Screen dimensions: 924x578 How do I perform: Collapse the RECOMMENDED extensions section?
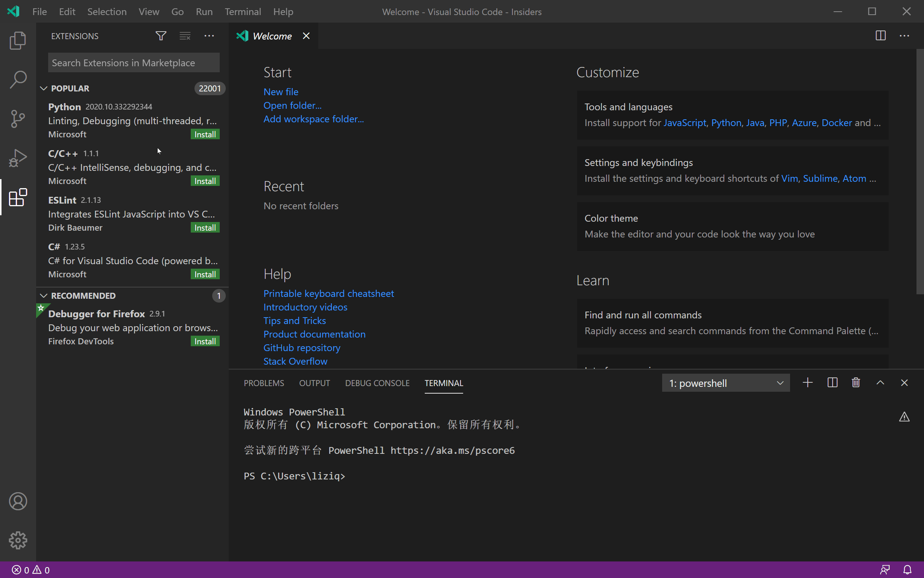pos(44,295)
